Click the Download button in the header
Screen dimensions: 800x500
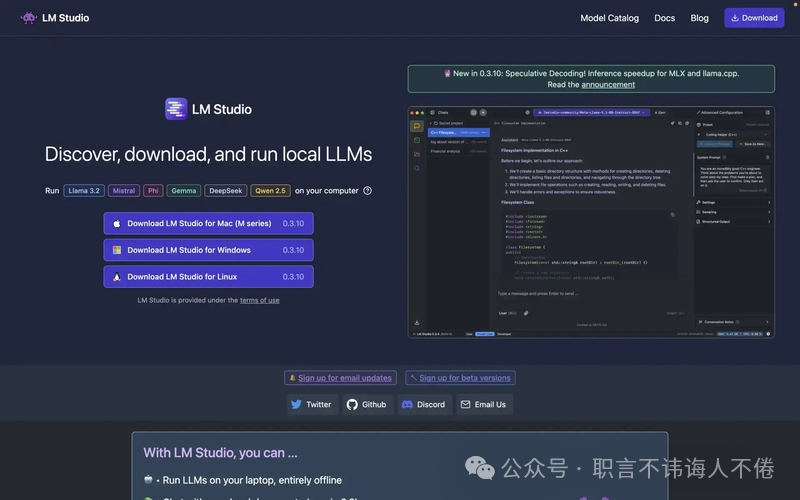(754, 18)
